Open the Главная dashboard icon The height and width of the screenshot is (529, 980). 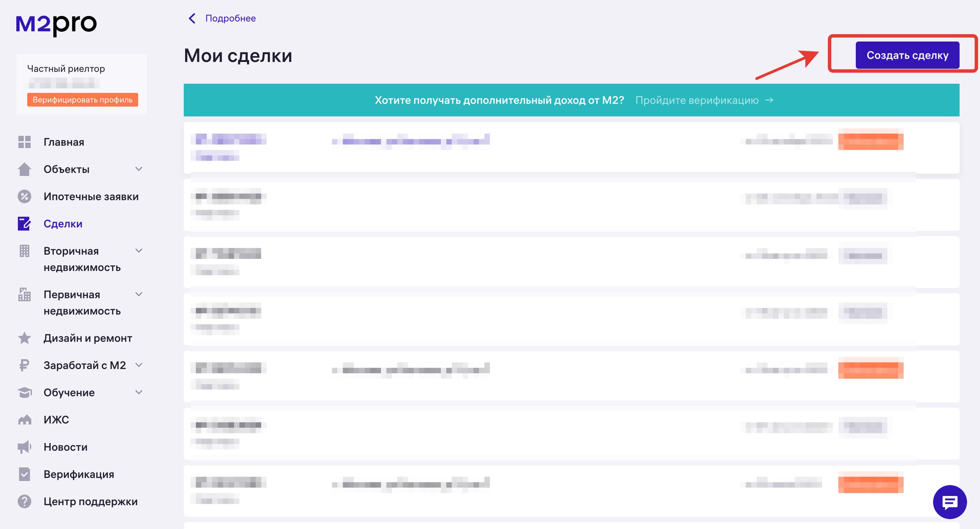pyautogui.click(x=24, y=142)
